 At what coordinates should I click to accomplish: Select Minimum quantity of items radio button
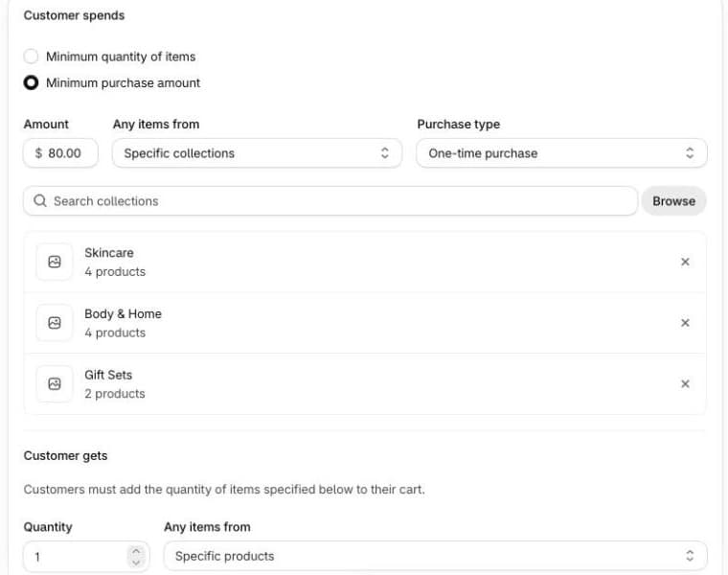coord(31,57)
